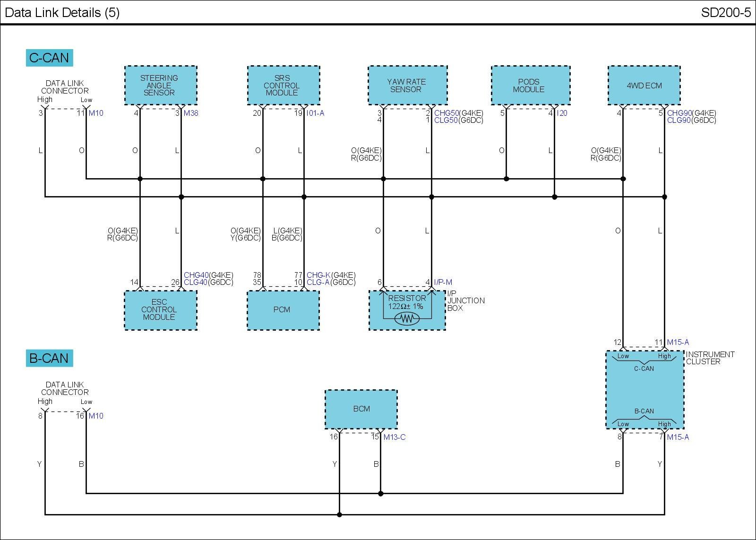
Task: Click the CHG-K connector link
Action: tap(318, 275)
